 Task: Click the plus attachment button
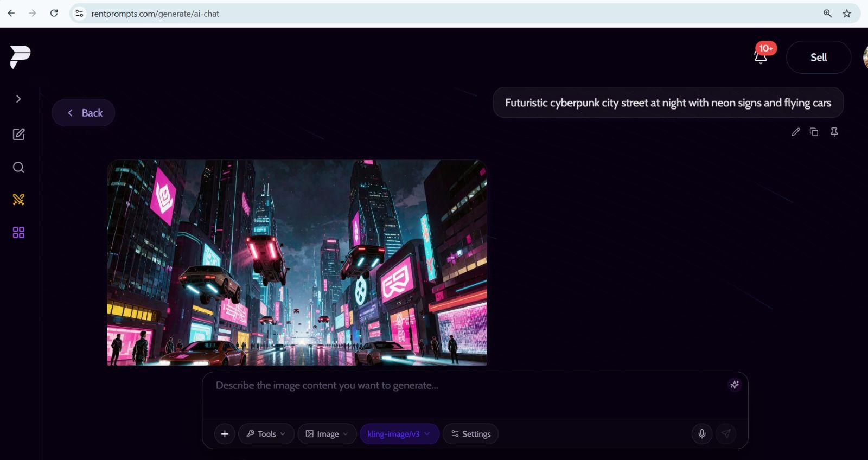225,434
